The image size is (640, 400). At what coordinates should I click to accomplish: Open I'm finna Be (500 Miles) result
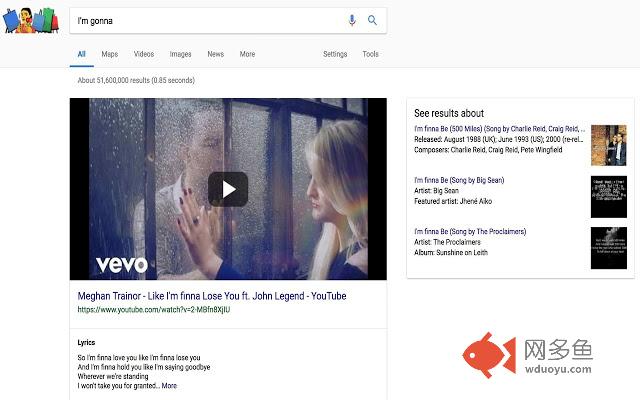tap(498, 129)
